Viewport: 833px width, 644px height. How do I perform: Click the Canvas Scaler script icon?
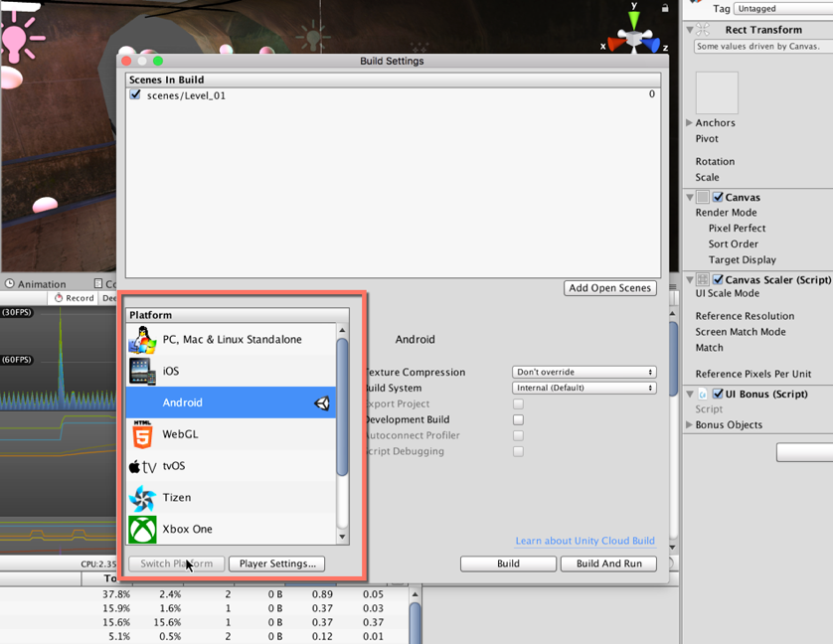(x=703, y=279)
